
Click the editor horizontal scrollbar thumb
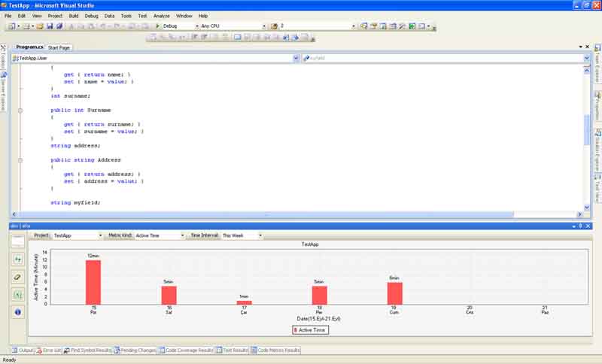(x=265, y=214)
